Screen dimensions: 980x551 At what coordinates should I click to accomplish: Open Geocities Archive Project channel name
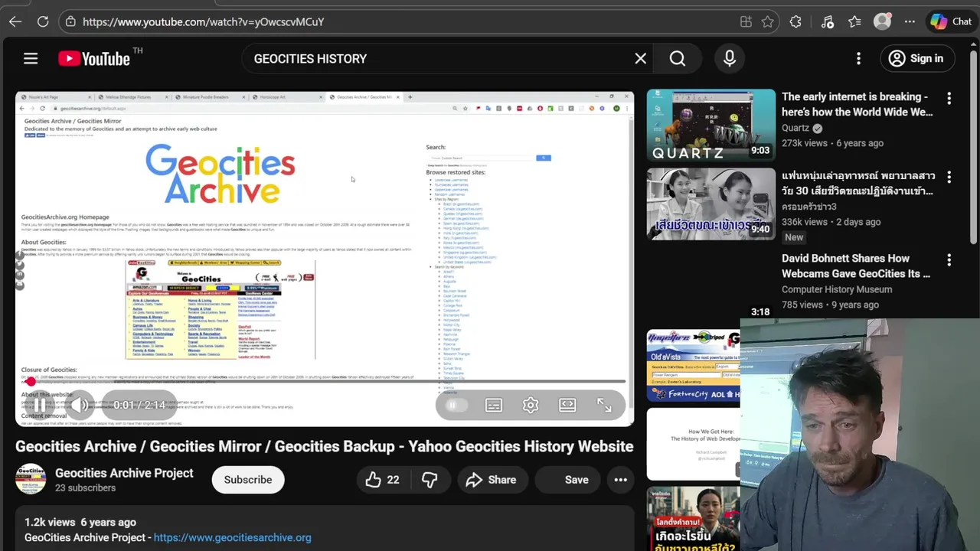pyautogui.click(x=124, y=473)
